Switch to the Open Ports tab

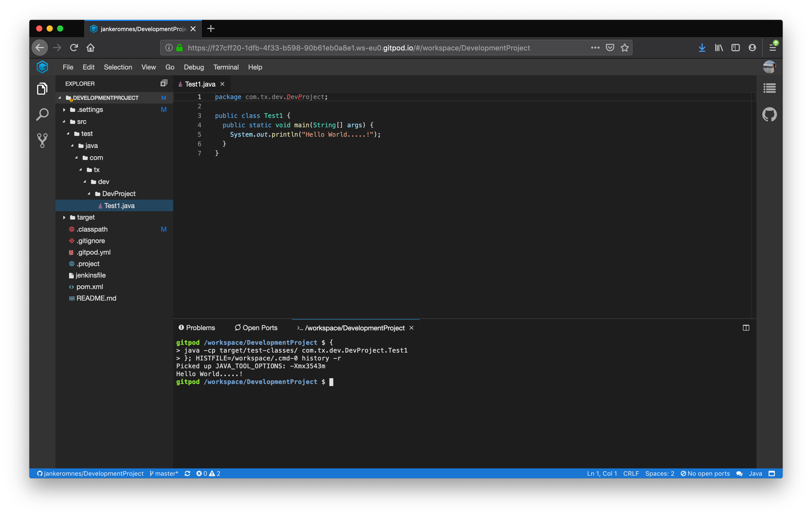[x=256, y=328]
